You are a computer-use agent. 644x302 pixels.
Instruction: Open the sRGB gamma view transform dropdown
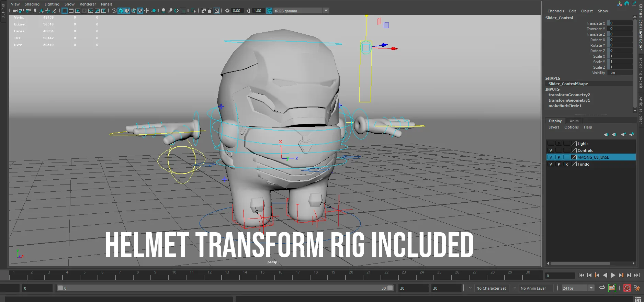pos(326,11)
